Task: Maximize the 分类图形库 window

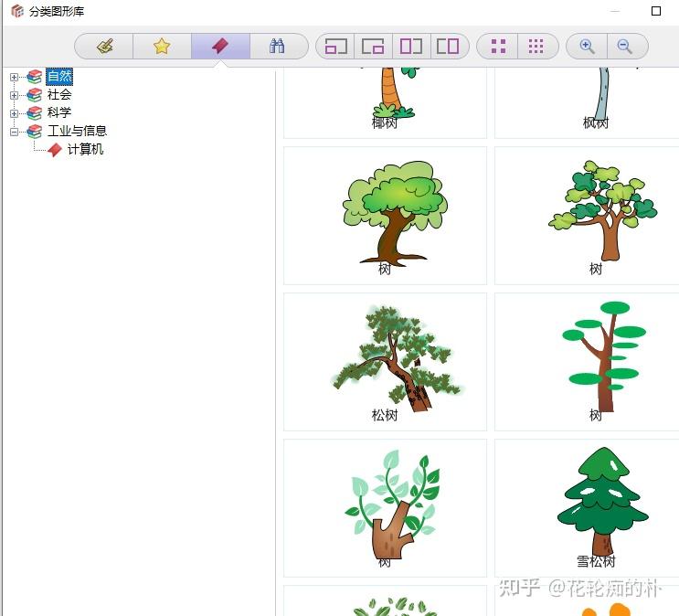Action: coord(656,11)
